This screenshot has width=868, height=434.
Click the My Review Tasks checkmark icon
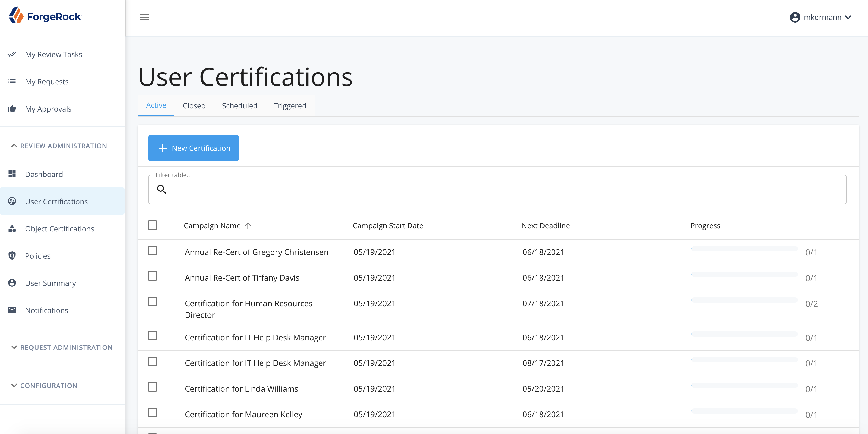[12, 54]
